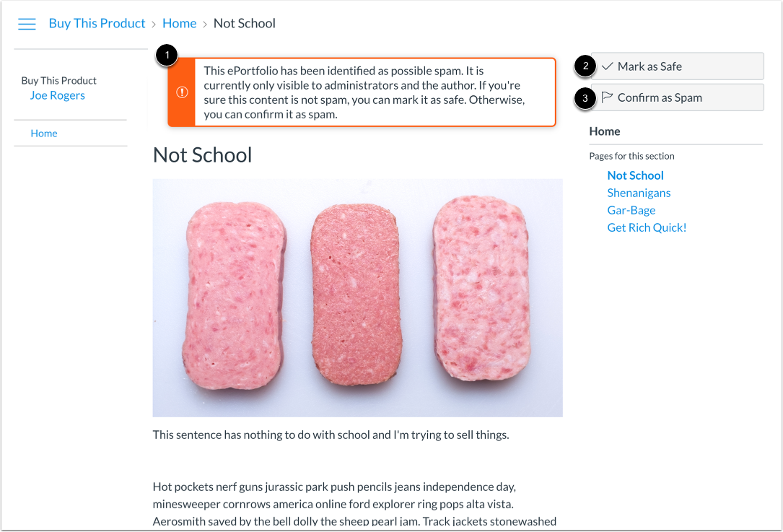
Task: Select the Not School page in section list
Action: [x=635, y=175]
